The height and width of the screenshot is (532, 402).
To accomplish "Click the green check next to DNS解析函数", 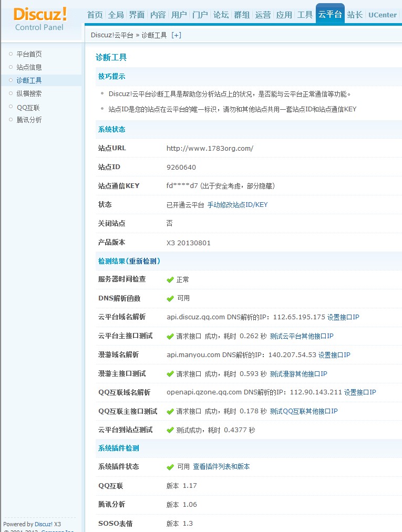I will (x=170, y=299).
